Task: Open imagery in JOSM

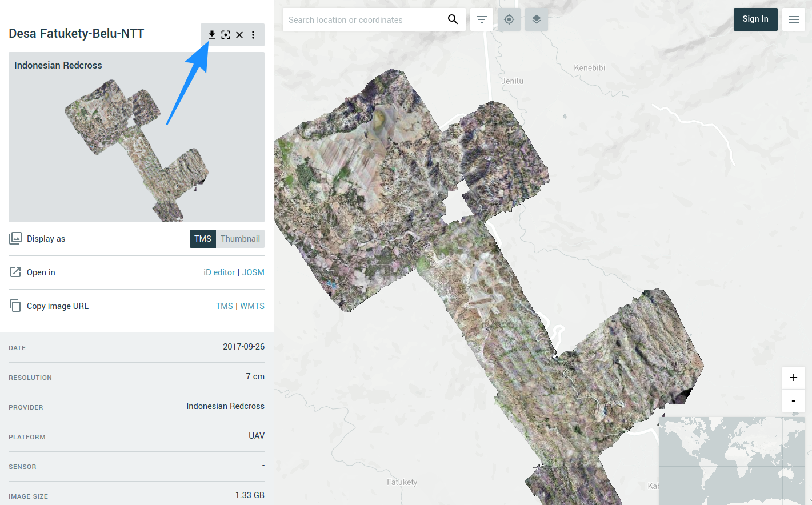Action: 253,272
